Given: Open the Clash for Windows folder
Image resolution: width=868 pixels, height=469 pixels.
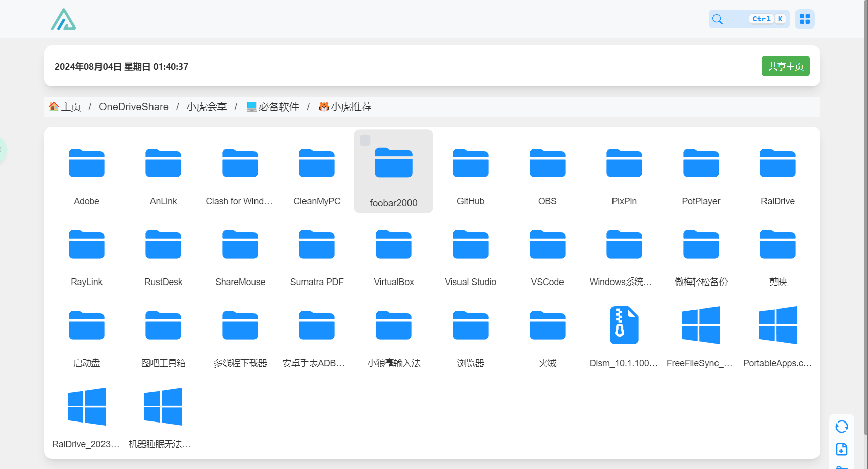Looking at the screenshot, I should click(240, 171).
